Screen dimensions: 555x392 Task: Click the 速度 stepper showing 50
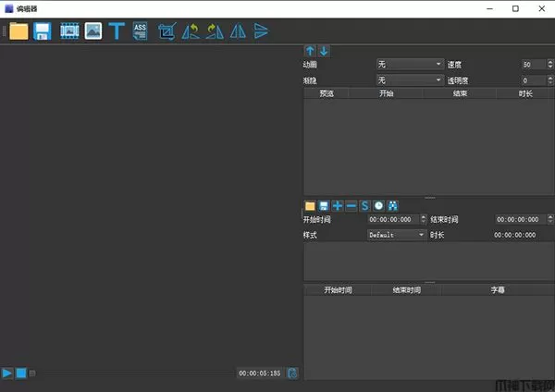tap(533, 65)
